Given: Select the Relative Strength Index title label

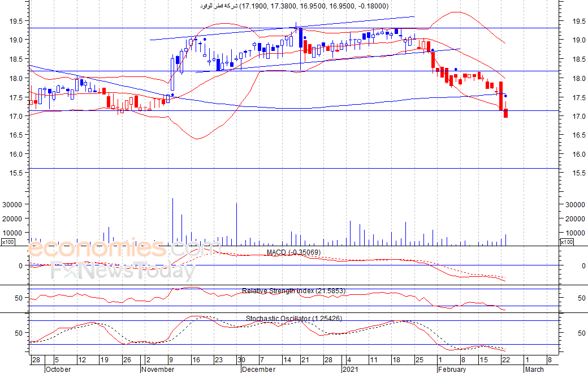Looking at the screenshot, I should (293, 291).
